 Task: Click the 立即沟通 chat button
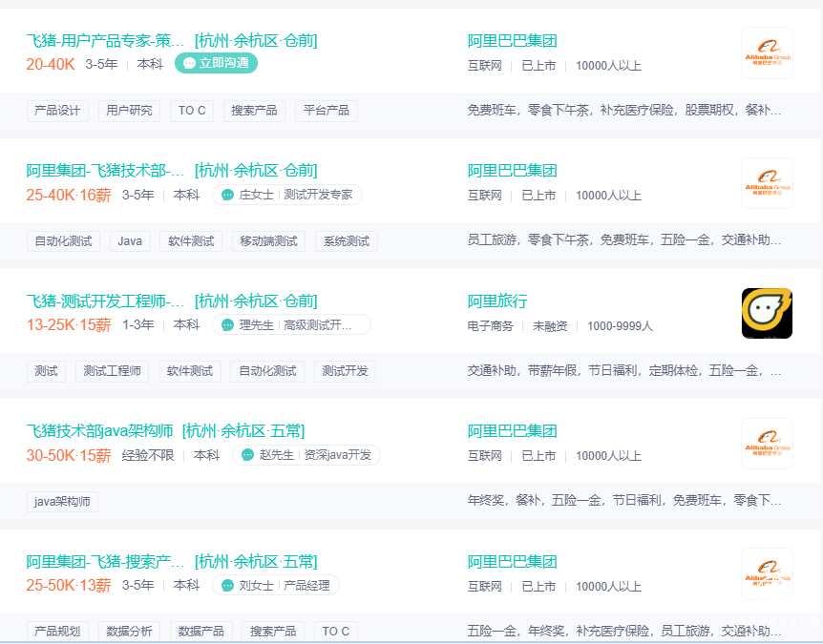216,63
